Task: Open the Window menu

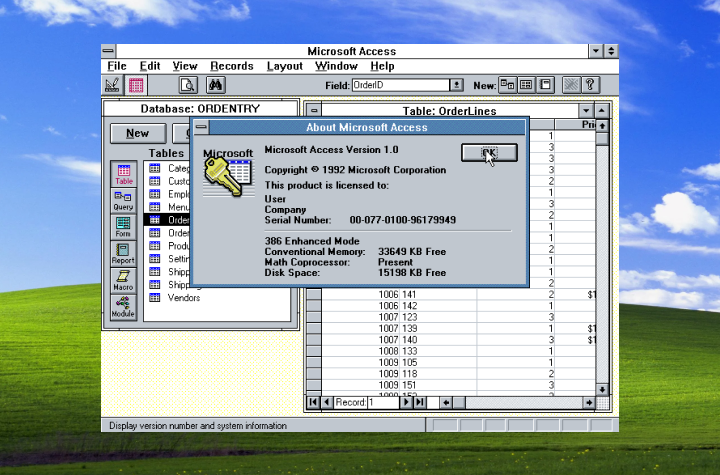Action: [x=336, y=66]
